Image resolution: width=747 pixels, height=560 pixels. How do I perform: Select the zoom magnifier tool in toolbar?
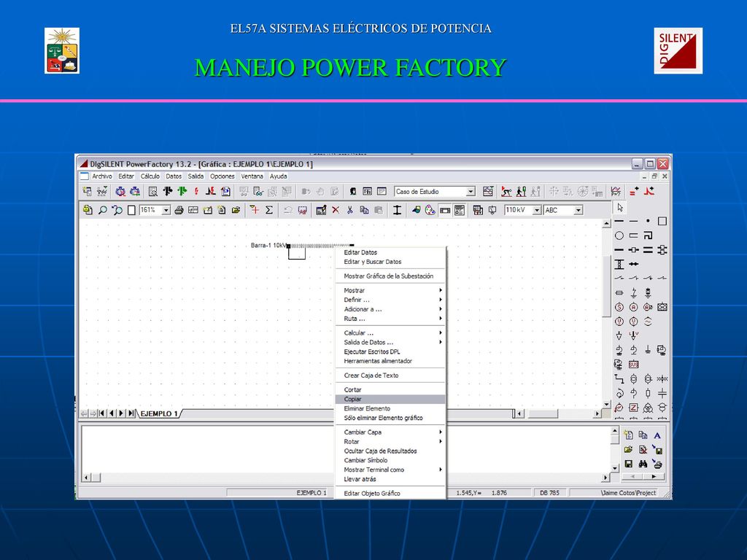tap(102, 210)
